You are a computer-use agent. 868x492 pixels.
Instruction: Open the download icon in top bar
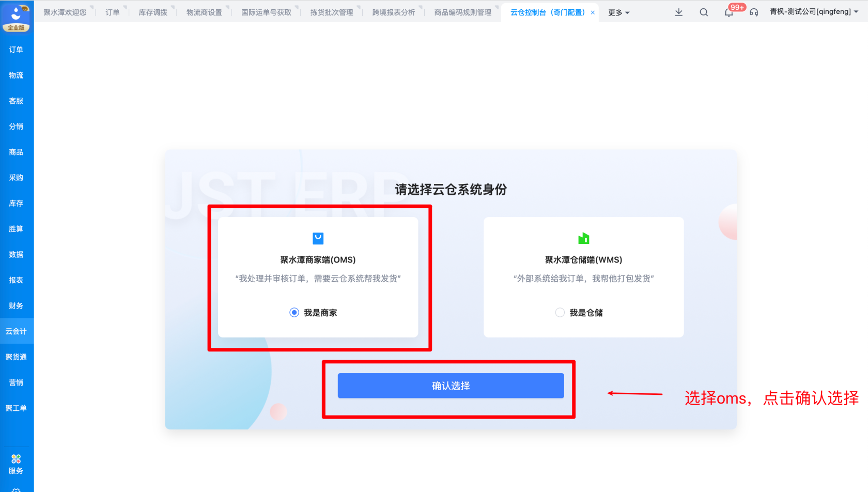679,12
